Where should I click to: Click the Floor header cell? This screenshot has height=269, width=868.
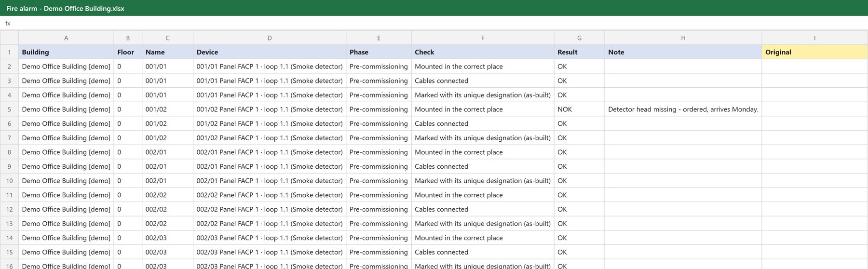pos(128,52)
